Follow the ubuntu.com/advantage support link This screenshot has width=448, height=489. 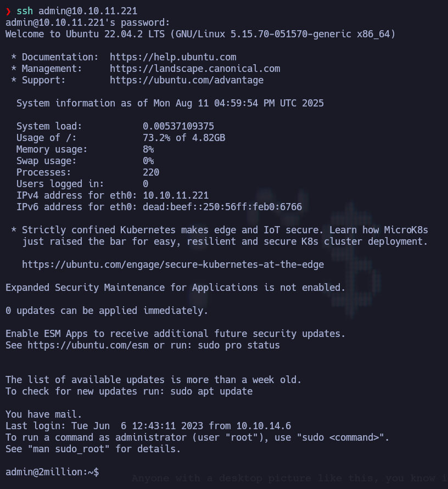[x=187, y=80]
